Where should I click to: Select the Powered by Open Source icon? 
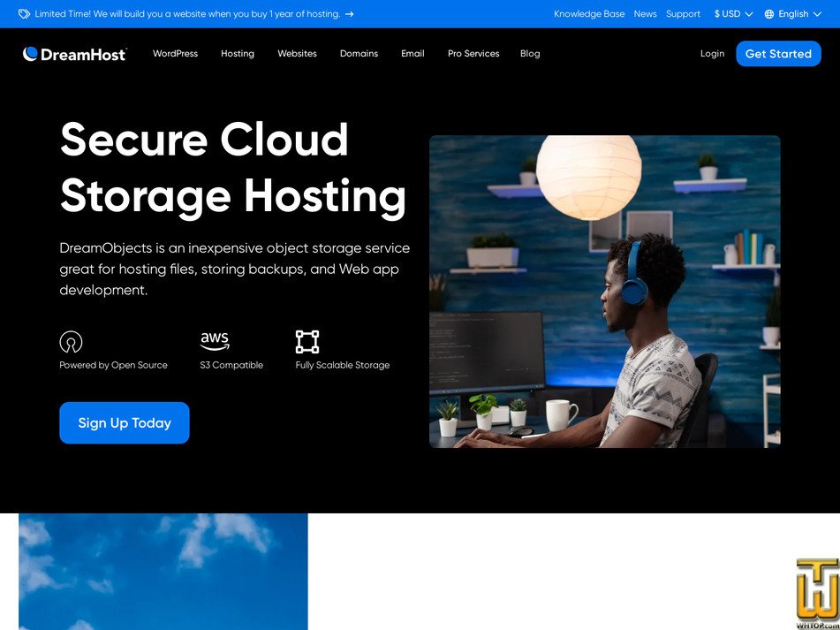71,342
